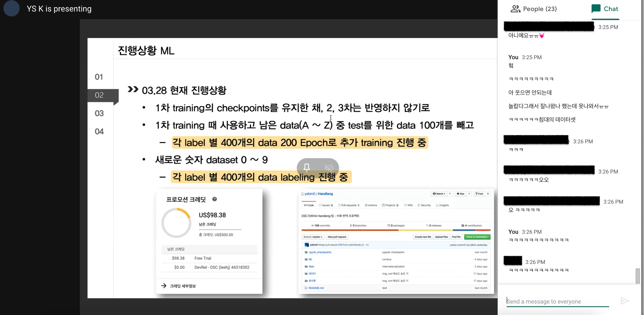Open the Pull requests tab in the repository
644x315 pixels.
[349, 205]
